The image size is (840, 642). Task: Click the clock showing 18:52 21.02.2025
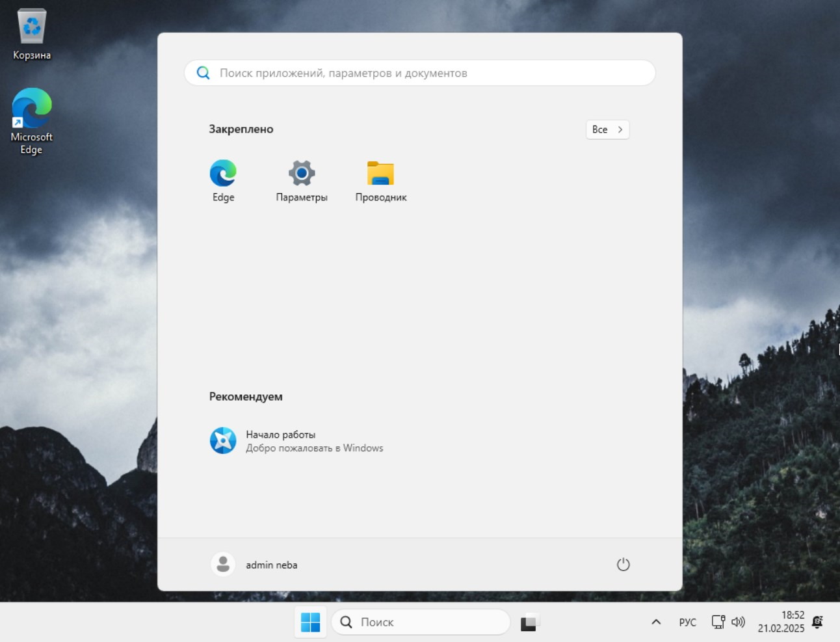click(781, 622)
